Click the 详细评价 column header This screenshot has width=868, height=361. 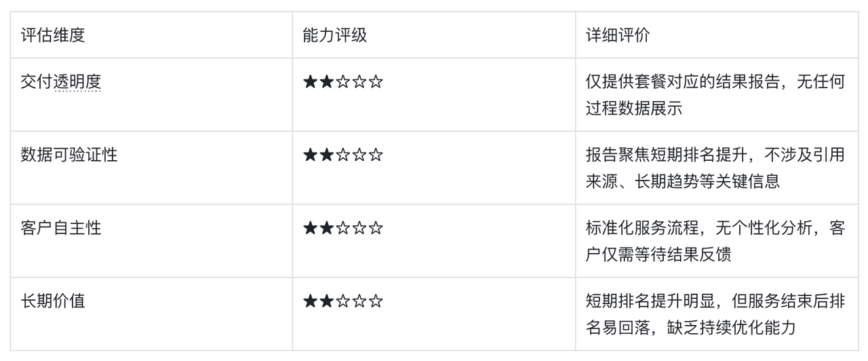[618, 35]
